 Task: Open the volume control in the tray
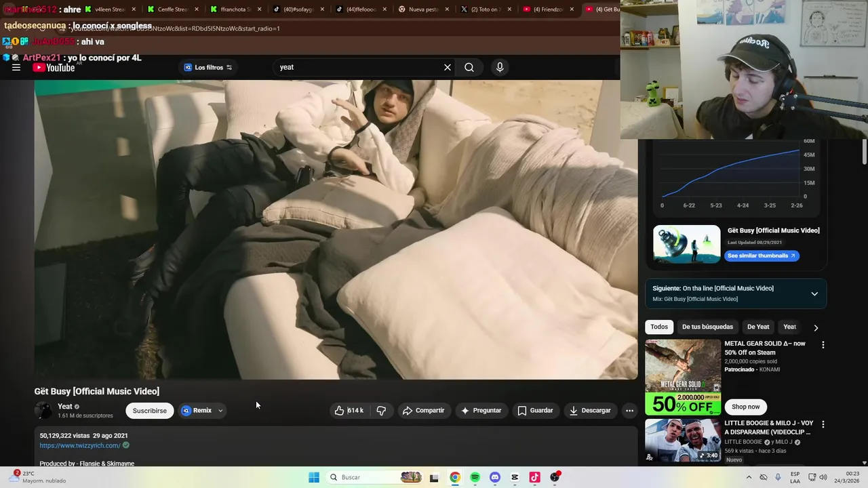point(823,477)
